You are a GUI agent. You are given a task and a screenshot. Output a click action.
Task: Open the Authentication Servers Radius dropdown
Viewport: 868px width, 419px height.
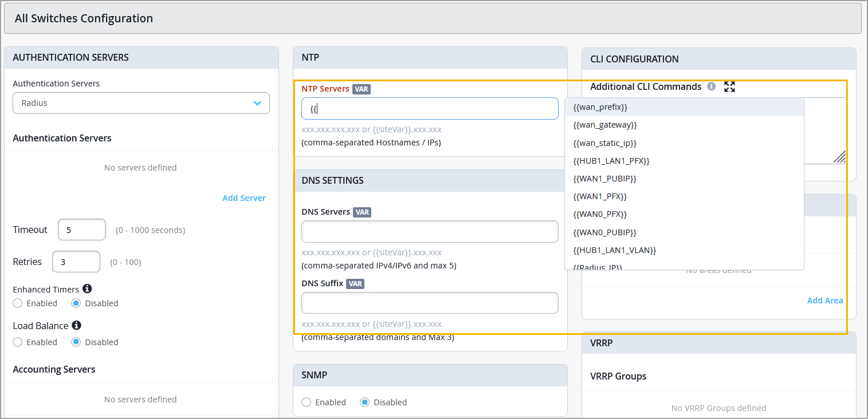pos(141,103)
